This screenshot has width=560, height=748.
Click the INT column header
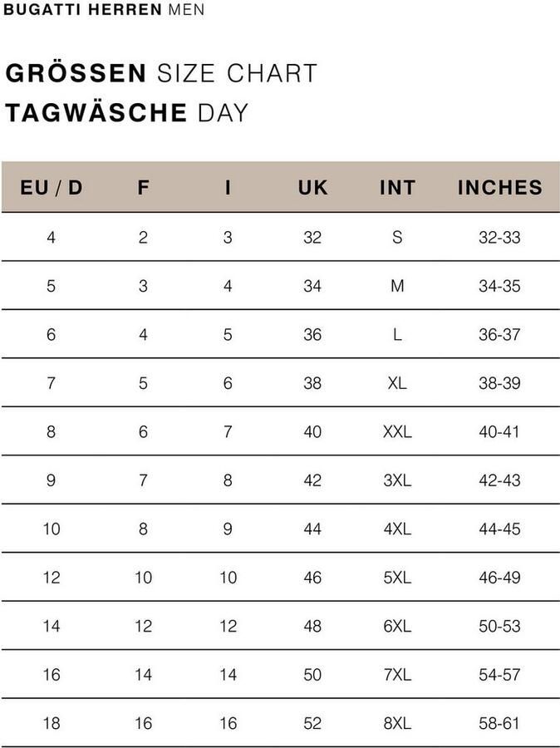click(397, 188)
